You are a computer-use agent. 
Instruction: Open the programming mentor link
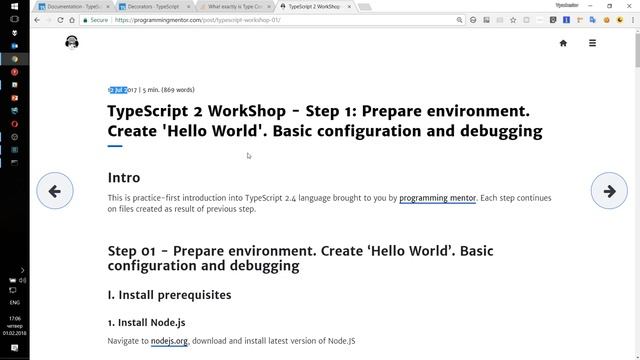point(437,198)
